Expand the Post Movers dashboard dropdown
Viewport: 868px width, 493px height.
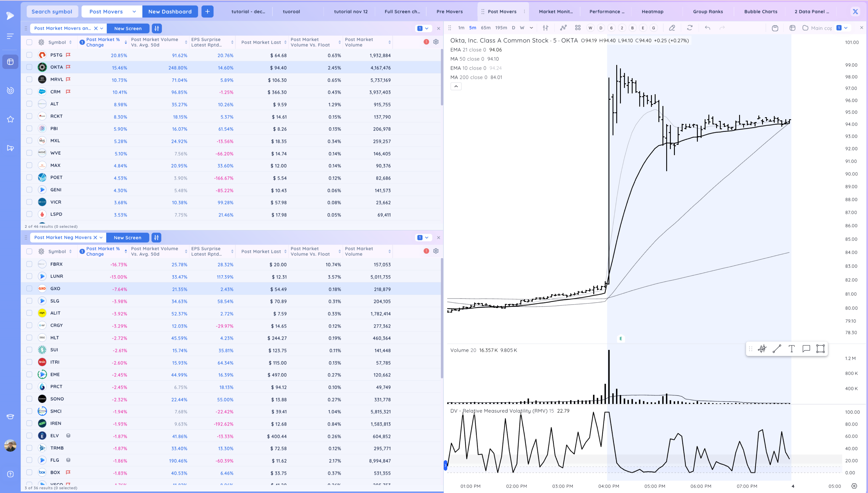coord(134,12)
